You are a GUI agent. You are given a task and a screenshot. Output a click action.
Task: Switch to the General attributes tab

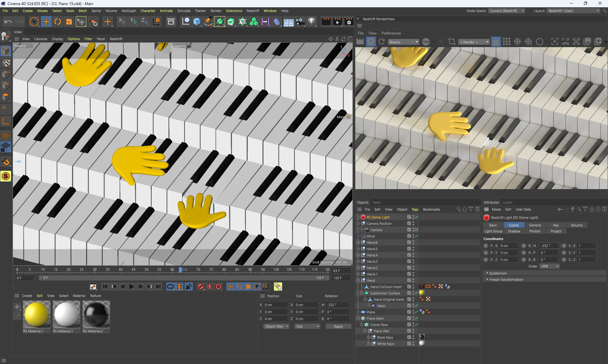[x=535, y=225]
